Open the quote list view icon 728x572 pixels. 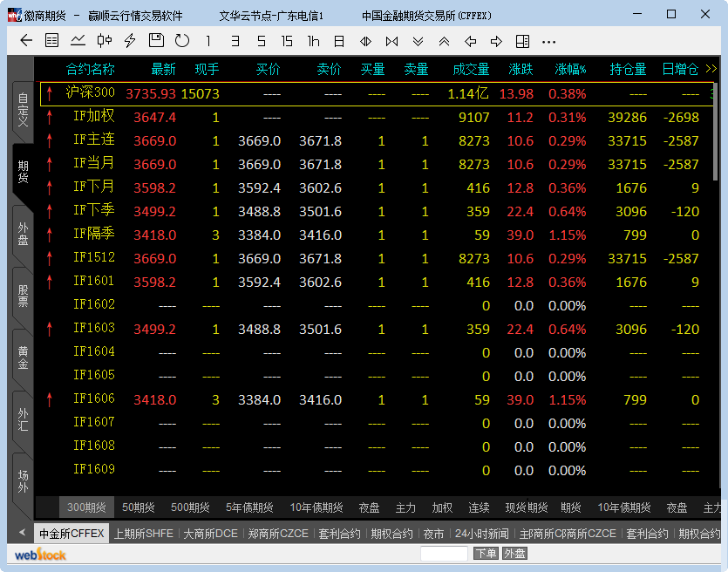pos(52,41)
